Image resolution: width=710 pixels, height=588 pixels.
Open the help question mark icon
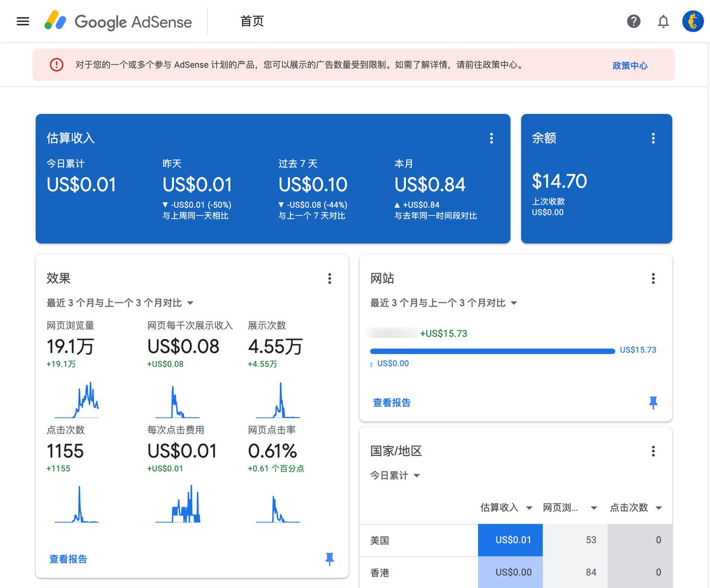coord(634,21)
